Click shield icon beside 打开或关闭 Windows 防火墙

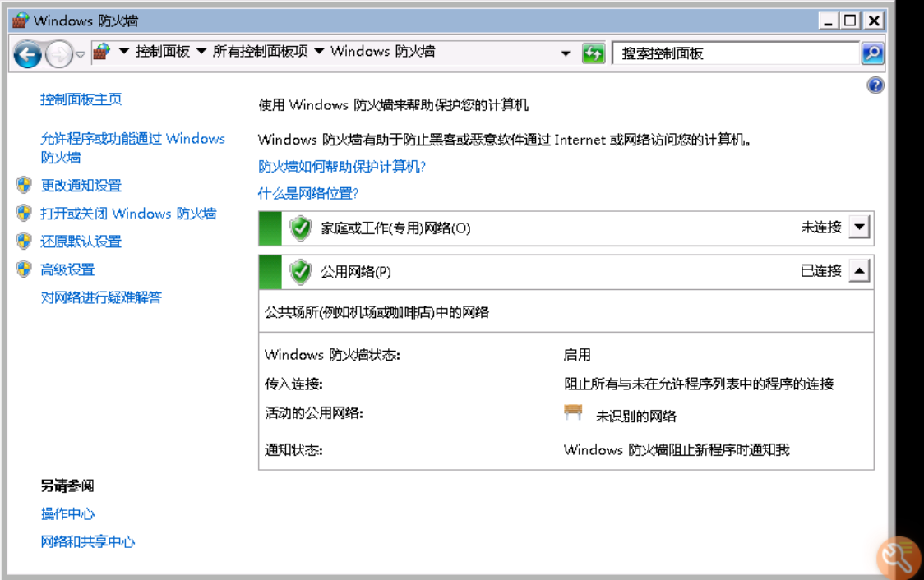click(24, 213)
